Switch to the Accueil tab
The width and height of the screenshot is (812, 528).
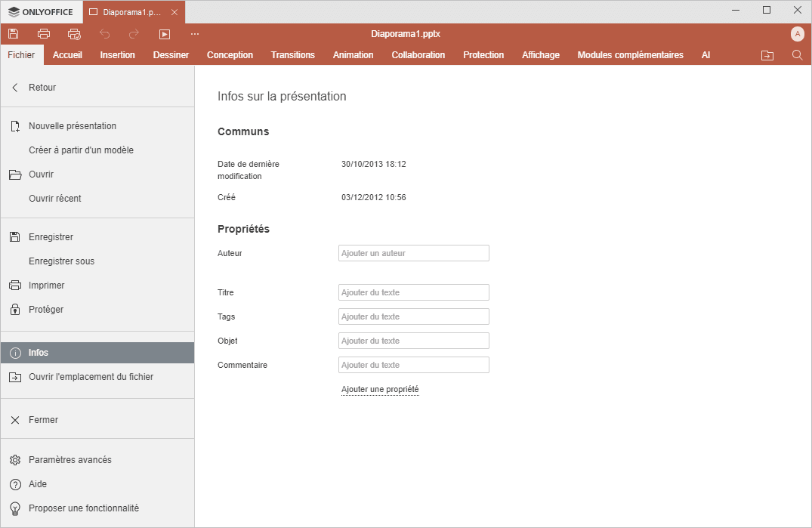(x=67, y=55)
